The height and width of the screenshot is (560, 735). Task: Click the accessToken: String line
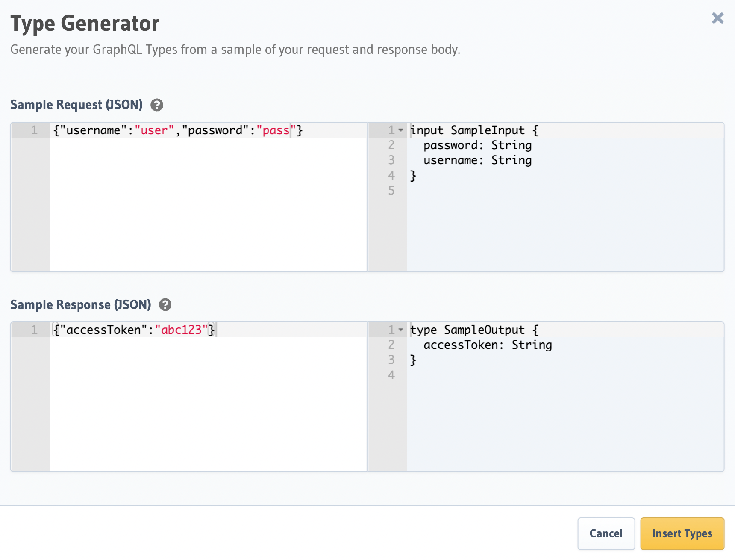pyautogui.click(x=487, y=345)
